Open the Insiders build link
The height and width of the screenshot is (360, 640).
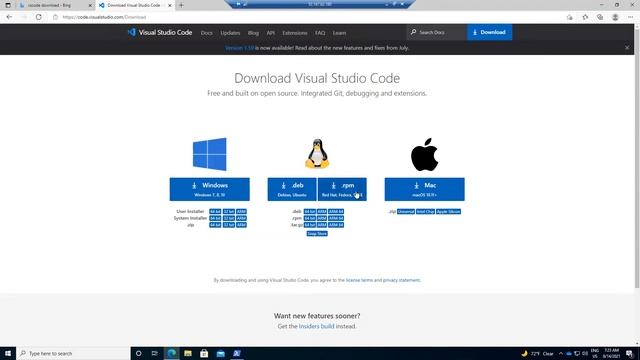(x=316, y=326)
